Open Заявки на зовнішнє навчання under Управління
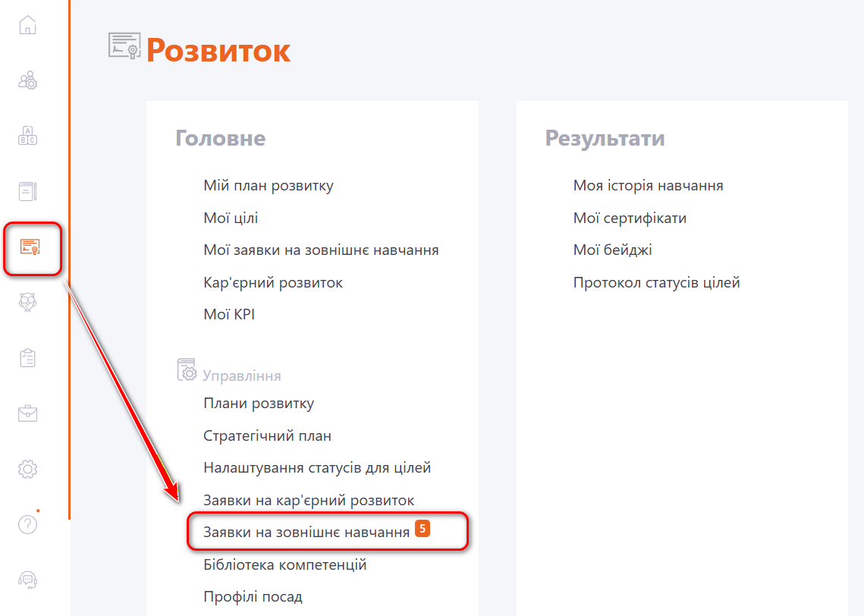The width and height of the screenshot is (864, 616). (306, 533)
